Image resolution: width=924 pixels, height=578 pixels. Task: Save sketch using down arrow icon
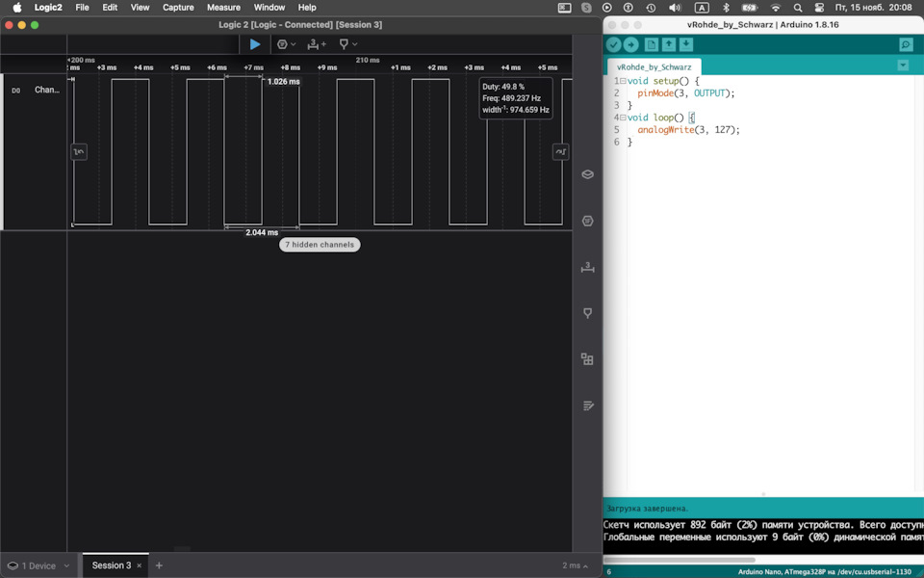point(686,45)
